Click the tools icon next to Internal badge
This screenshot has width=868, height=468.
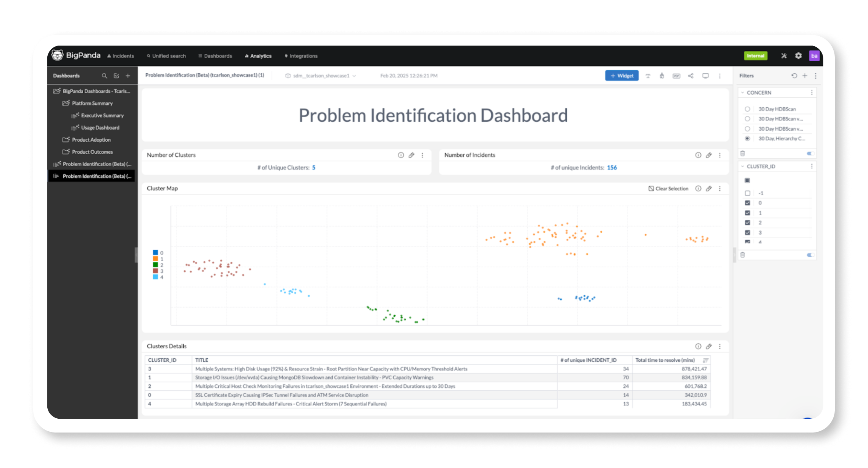pyautogui.click(x=784, y=56)
